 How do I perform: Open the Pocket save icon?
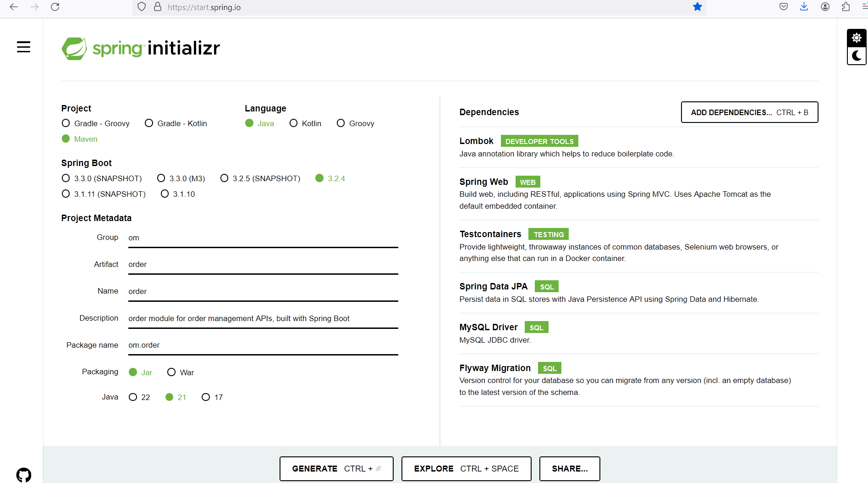point(784,7)
